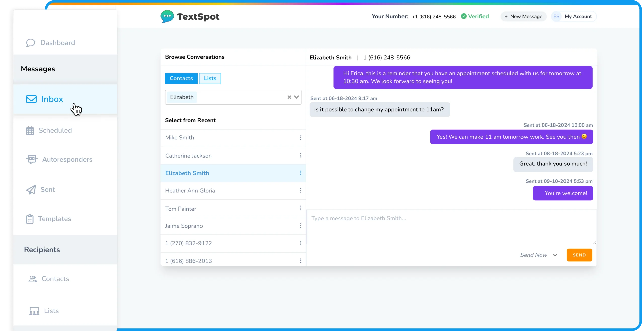
Task: Click the Inbox messages icon
Action: [31, 99]
